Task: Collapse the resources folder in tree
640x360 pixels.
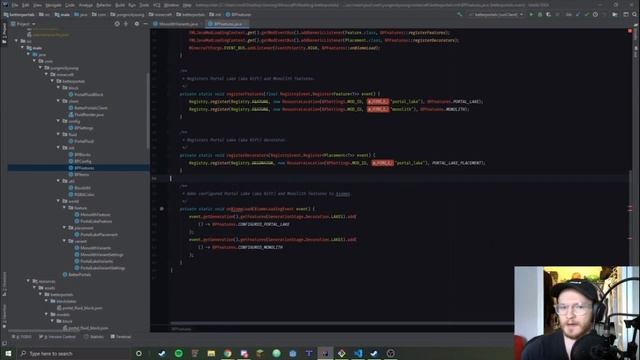Action: coord(29,281)
